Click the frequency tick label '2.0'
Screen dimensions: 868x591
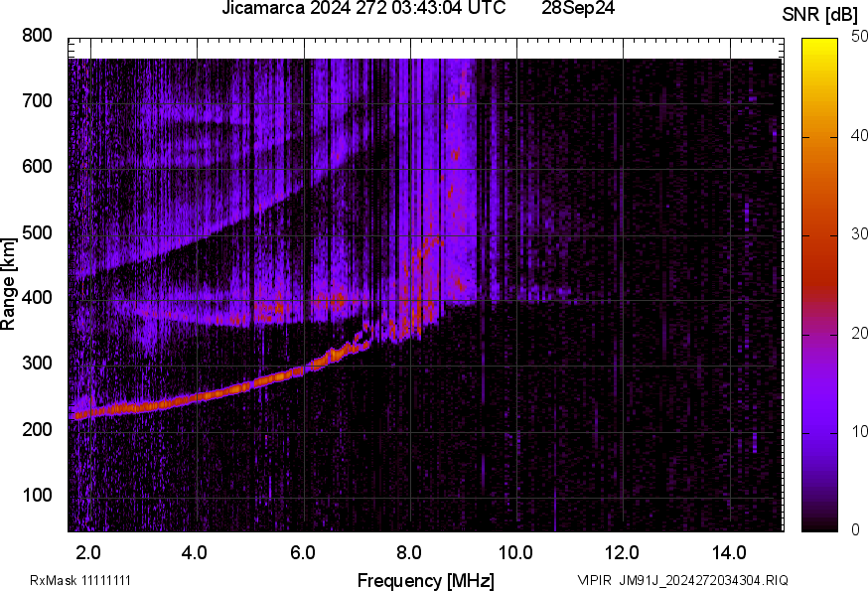(88, 553)
